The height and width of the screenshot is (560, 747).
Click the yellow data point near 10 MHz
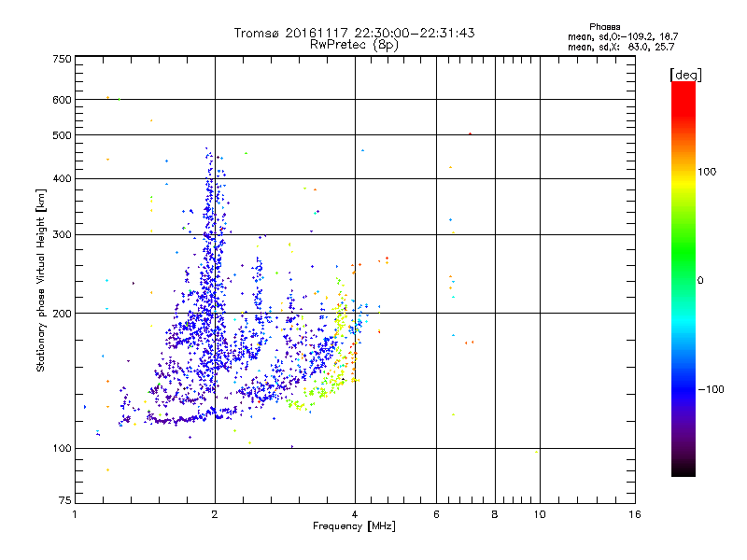(536, 452)
